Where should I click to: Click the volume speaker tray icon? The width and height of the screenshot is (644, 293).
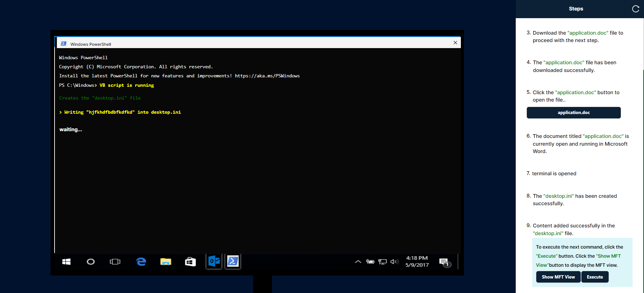click(x=394, y=262)
